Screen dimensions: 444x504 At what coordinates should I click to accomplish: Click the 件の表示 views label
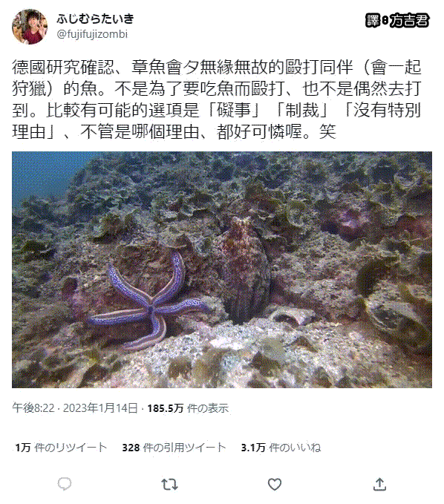(208, 408)
